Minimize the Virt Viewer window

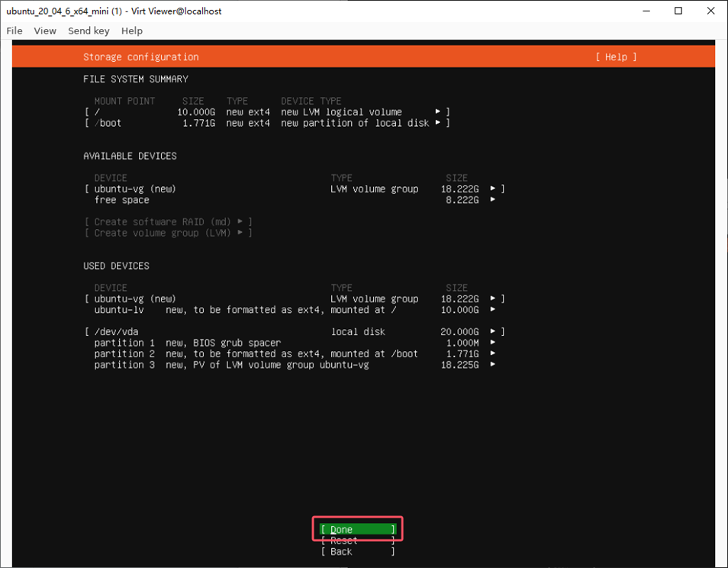(646, 11)
